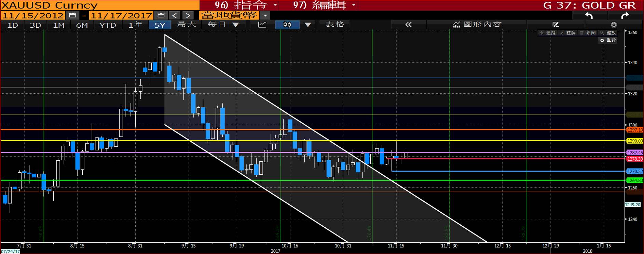The width and height of the screenshot is (644, 254).
Task: Edit the end date 11/17/2017 field
Action: (x=121, y=15)
